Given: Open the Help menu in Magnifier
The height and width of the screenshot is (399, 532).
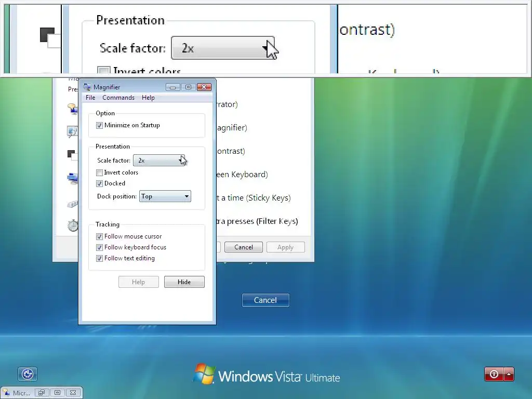Looking at the screenshot, I should coord(148,97).
